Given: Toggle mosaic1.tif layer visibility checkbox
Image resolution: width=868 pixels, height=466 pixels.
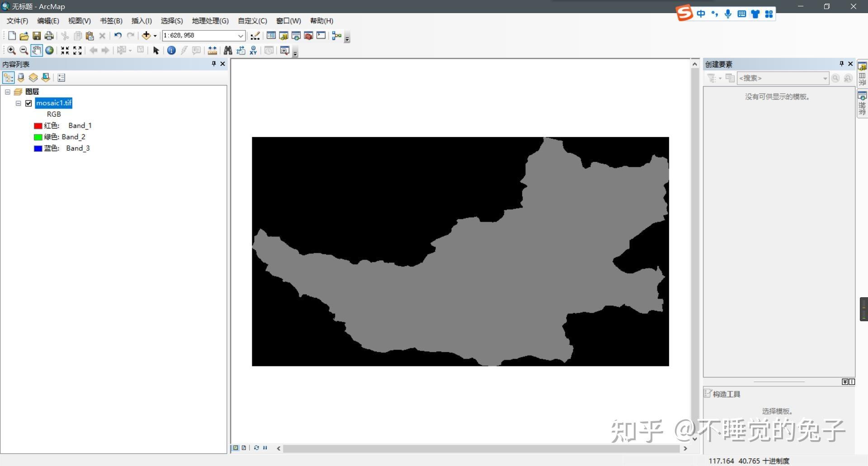Looking at the screenshot, I should click(x=29, y=103).
